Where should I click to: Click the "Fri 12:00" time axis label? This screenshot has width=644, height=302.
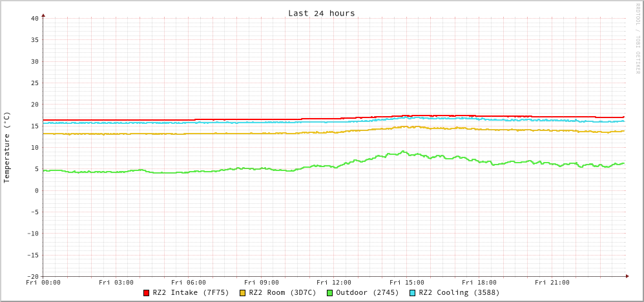tap(334, 283)
